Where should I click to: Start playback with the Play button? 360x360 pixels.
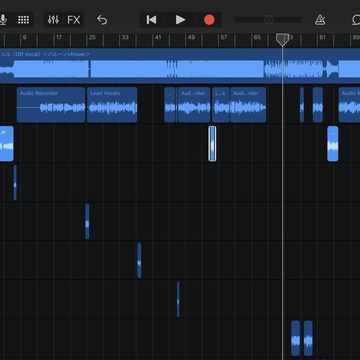pyautogui.click(x=180, y=20)
